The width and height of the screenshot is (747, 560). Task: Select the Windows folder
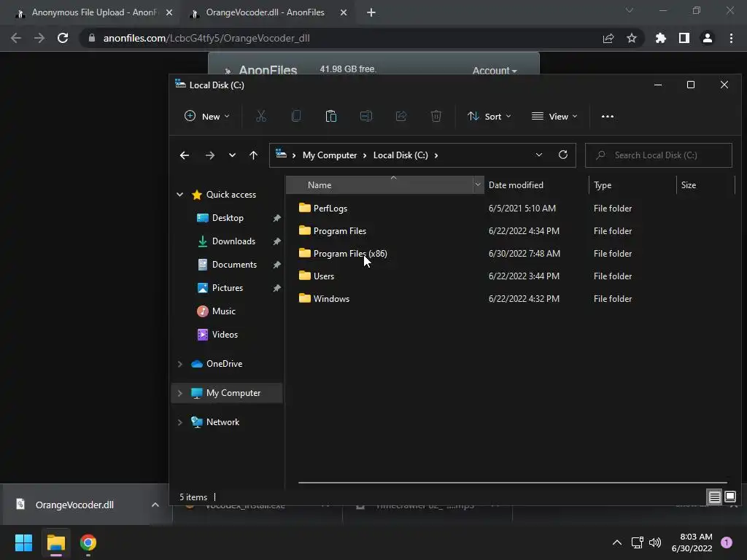pyautogui.click(x=332, y=298)
